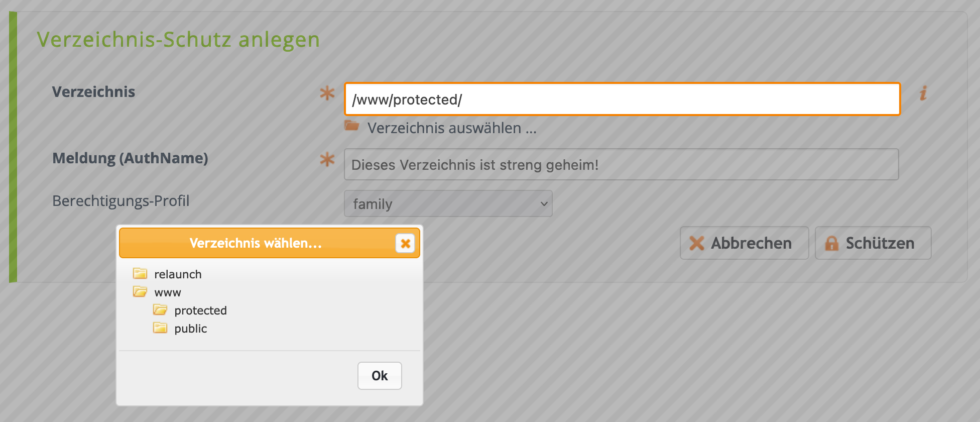Confirm selection with the Ok button
Screen dimensions: 980x422
[x=380, y=376]
